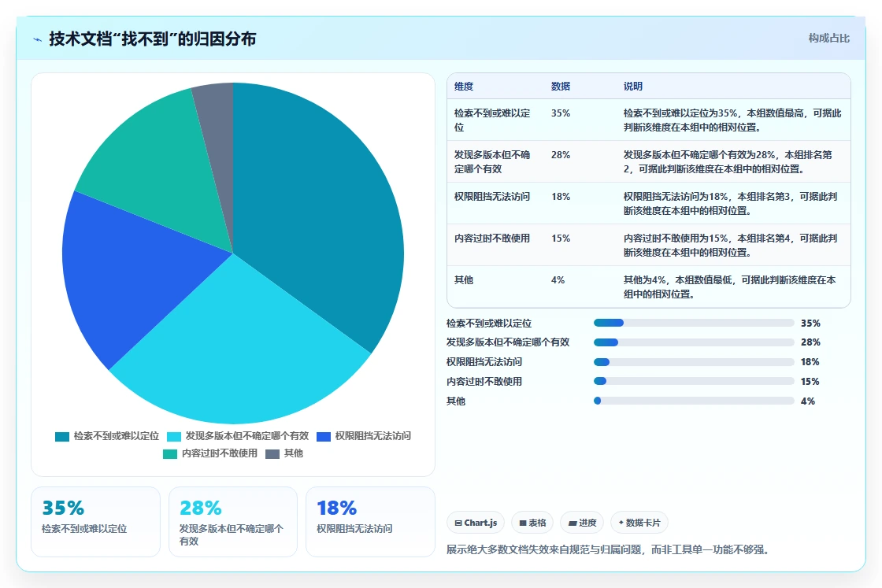Click the 构成占比 label in header
The width and height of the screenshot is (882, 588).
point(828,39)
